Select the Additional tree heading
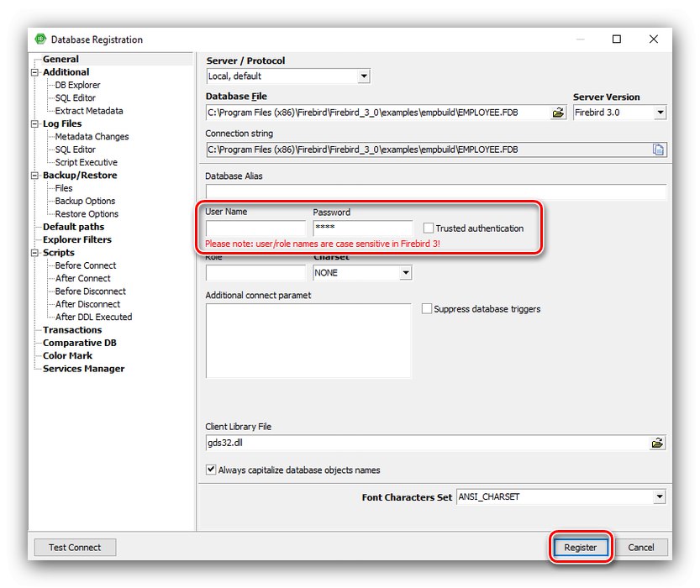This screenshot has height=588, width=700. pos(66,72)
